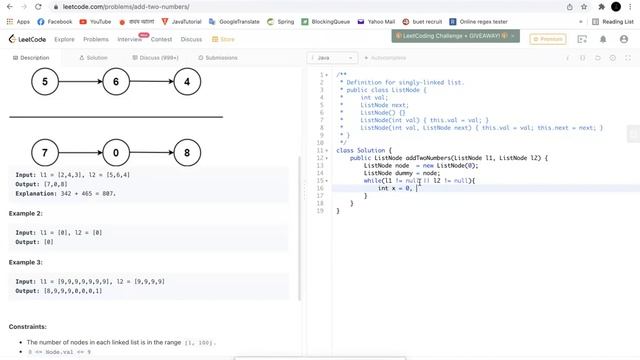
Task: Open the Chrome profile avatar
Action: 616,7
